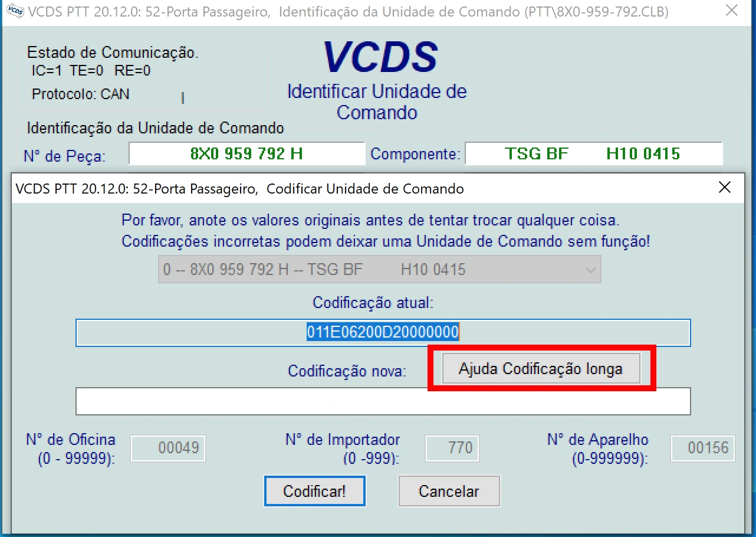Close the Identificação da Unidade de Comando window
The height and width of the screenshot is (537, 756).
click(731, 12)
